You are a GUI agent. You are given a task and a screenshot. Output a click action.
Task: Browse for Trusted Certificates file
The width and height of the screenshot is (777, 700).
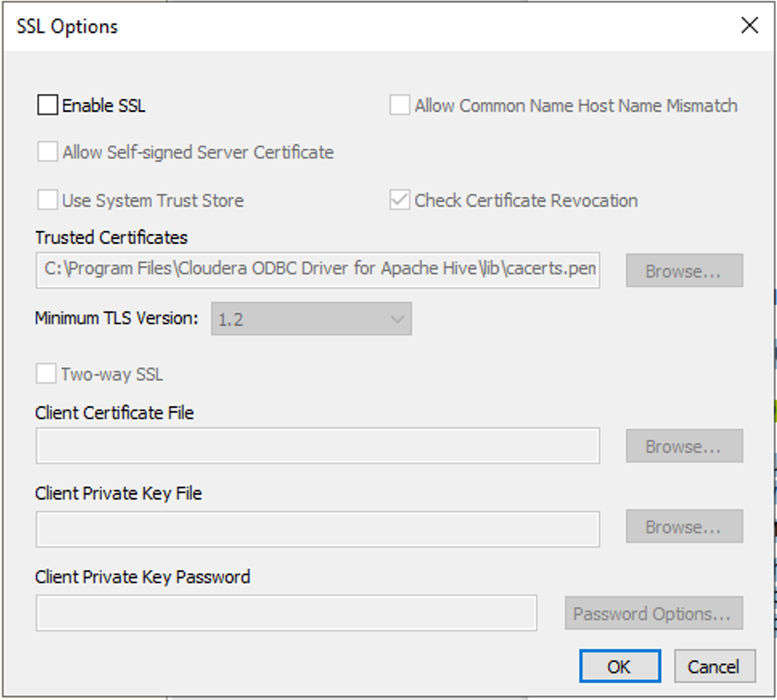click(x=684, y=271)
